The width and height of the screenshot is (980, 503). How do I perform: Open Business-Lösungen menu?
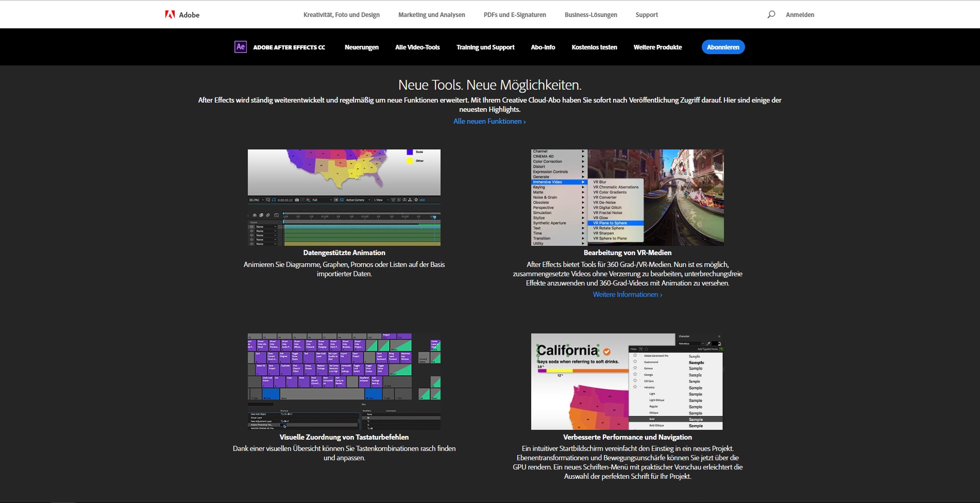(x=591, y=15)
